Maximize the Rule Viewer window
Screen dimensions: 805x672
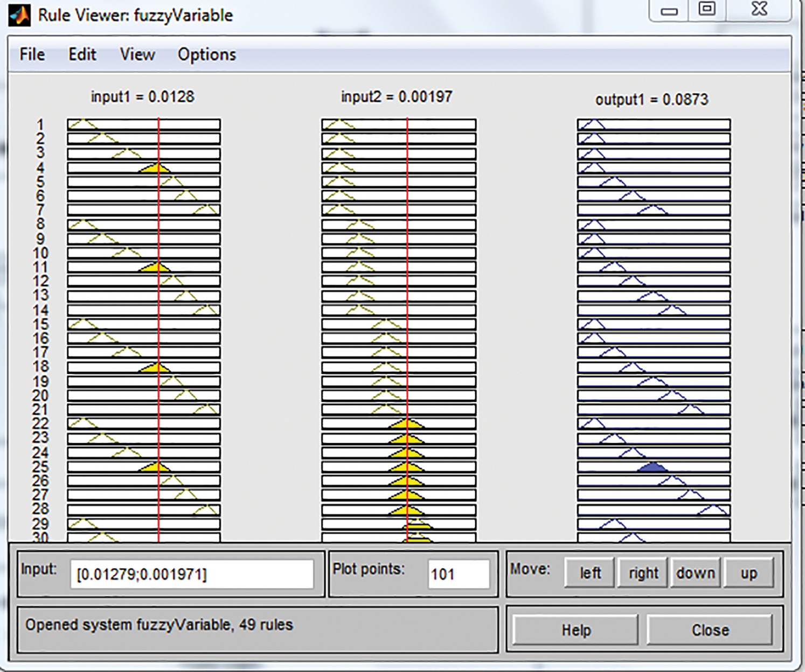pyautogui.click(x=707, y=10)
